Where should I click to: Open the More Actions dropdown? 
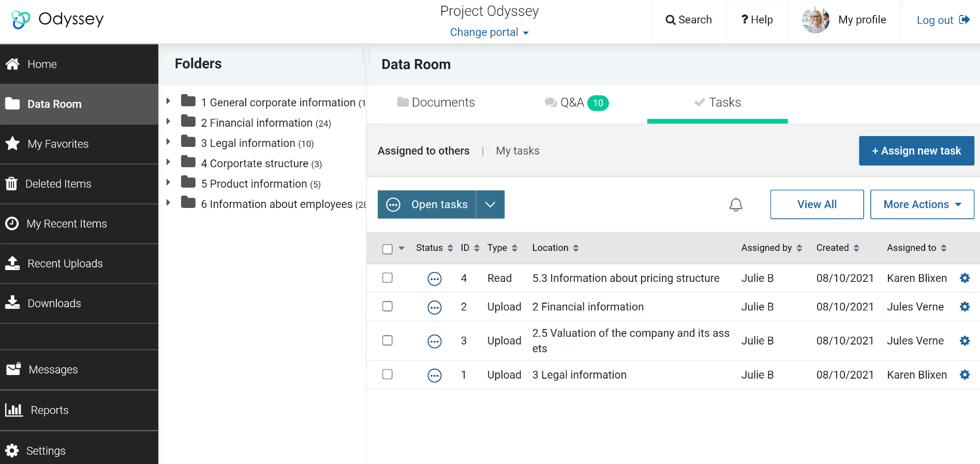(922, 205)
